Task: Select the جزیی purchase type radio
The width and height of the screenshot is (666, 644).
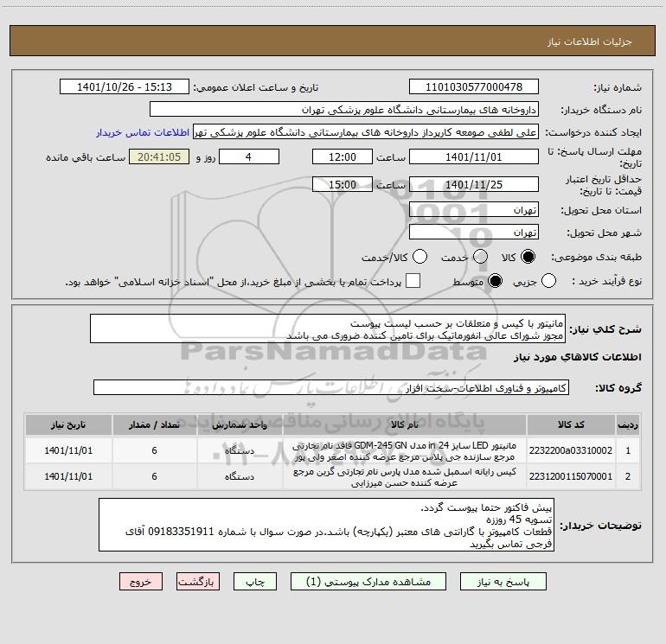Action: point(548,281)
